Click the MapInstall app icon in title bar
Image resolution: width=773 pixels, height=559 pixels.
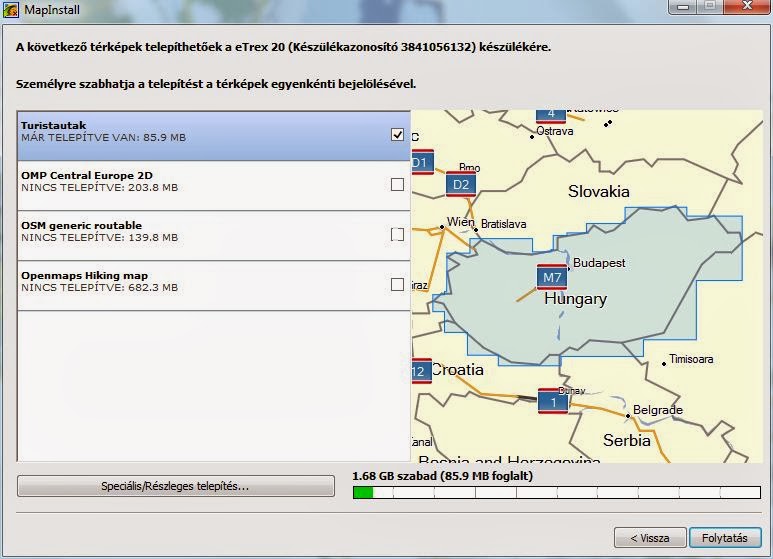(x=10, y=9)
